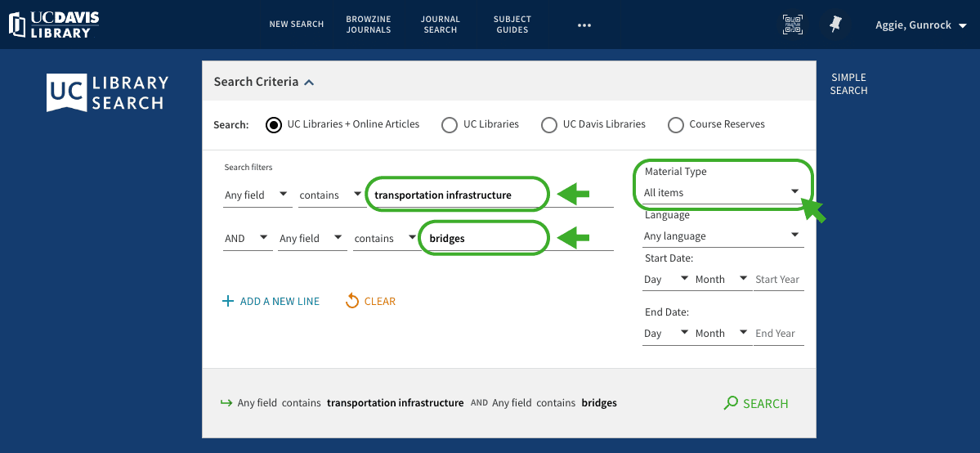Viewport: 980px width, 453px height.
Task: Click the UC Davis Library logo
Action: coord(54,25)
